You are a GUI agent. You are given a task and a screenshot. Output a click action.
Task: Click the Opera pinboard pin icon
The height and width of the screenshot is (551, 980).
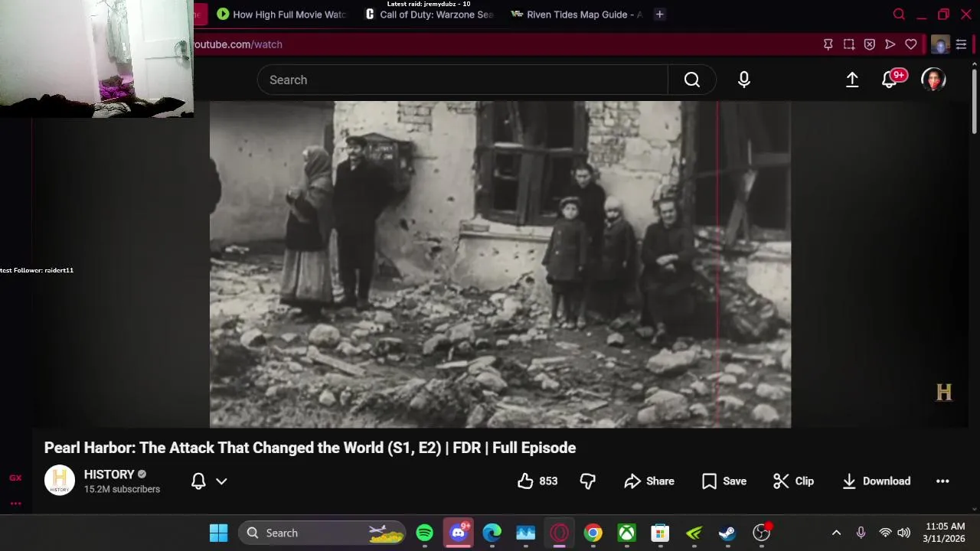828,44
